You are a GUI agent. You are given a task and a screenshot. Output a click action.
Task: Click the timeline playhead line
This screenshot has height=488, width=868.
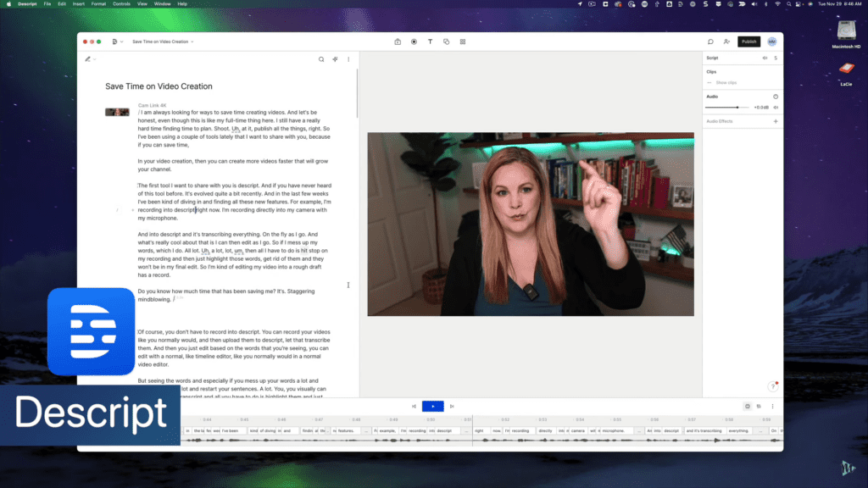472,431
